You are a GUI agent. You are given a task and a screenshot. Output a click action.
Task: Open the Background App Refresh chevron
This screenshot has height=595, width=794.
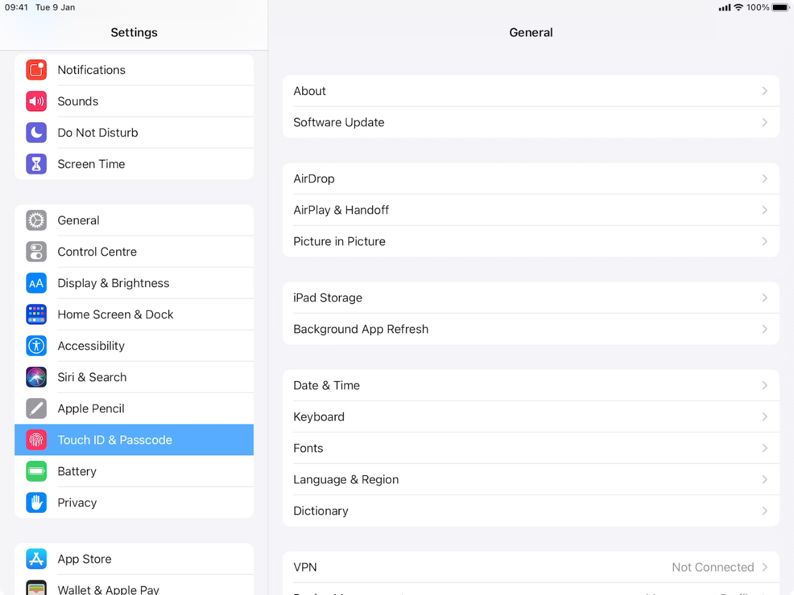[765, 329]
